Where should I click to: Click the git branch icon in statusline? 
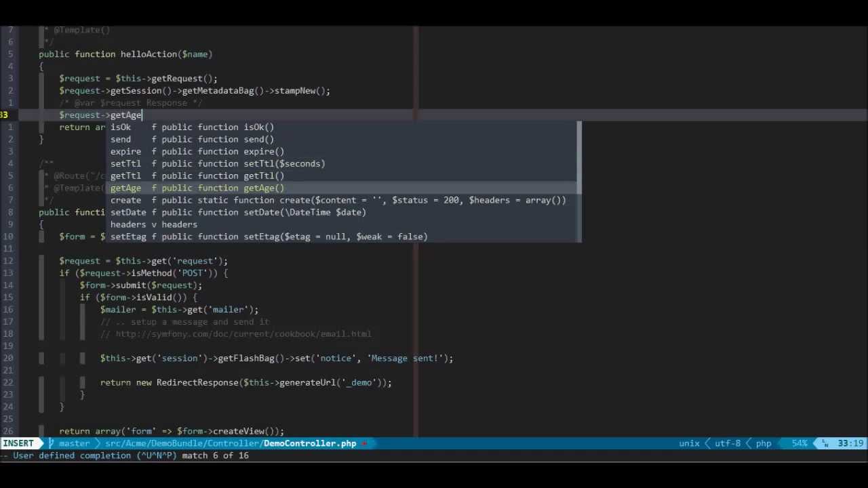[51, 443]
